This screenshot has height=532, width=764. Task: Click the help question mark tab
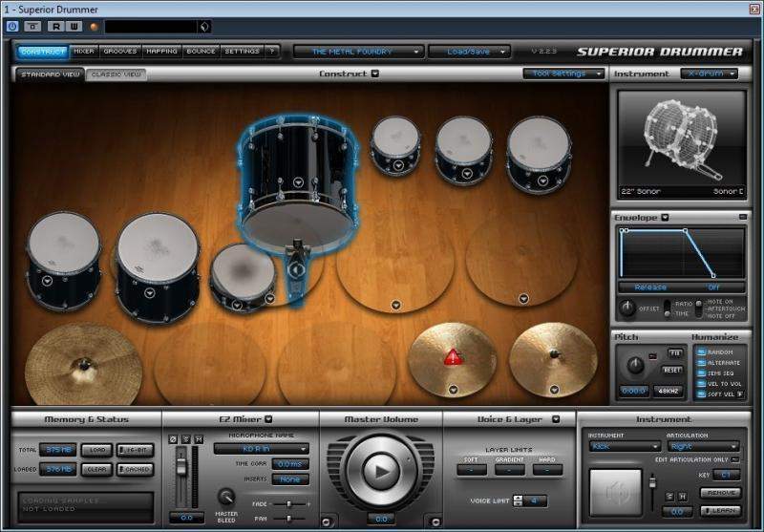coord(272,52)
